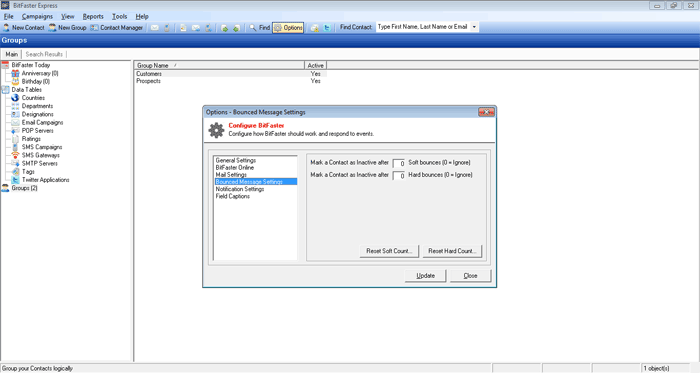Open POP Servers in the tree
The height and width of the screenshot is (373, 700).
pyautogui.click(x=33, y=131)
